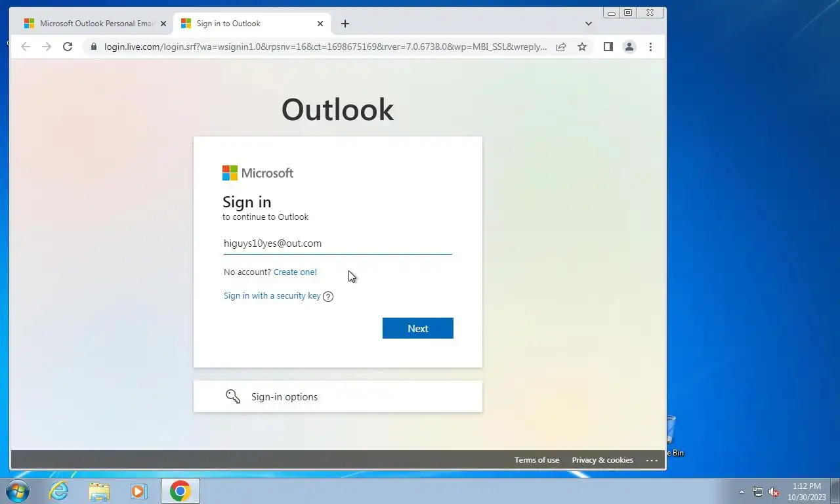840x504 pixels.
Task: Click the email address input field
Action: (x=337, y=243)
